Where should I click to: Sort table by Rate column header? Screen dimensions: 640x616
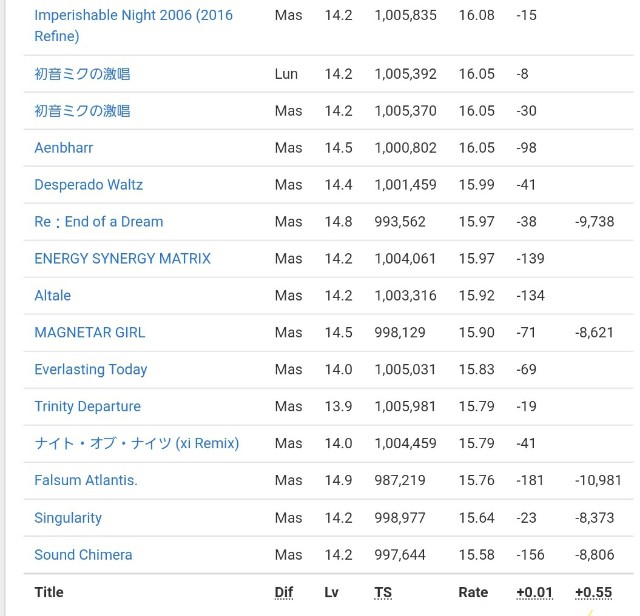473,592
